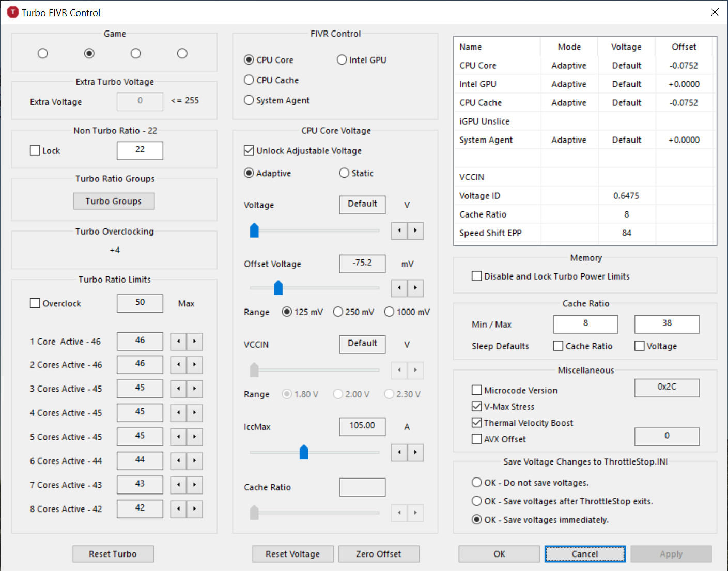Screen dimensions: 728x571
Task: Lower Offset Voltage with left arrow
Action: coord(399,288)
